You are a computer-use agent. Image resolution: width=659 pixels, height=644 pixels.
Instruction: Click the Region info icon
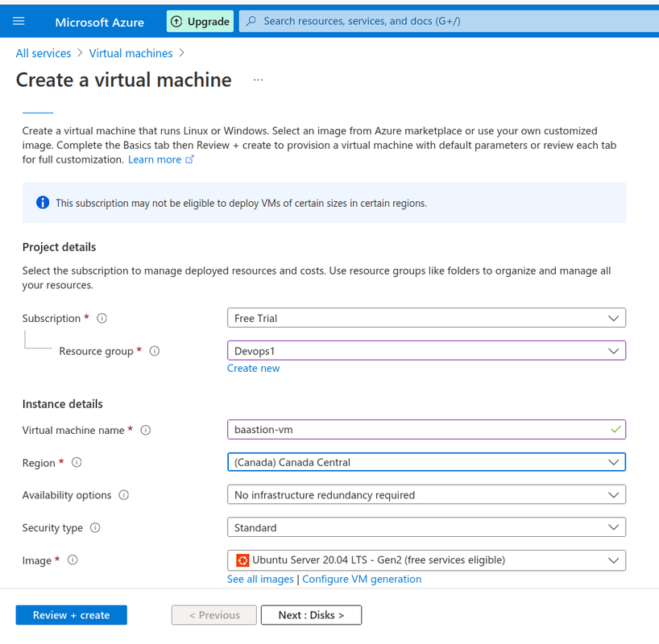(x=77, y=463)
